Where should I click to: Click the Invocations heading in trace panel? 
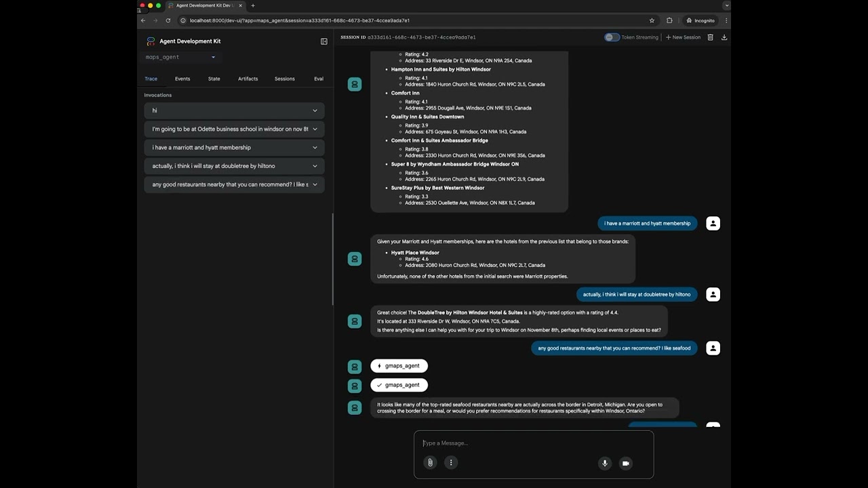tap(158, 95)
